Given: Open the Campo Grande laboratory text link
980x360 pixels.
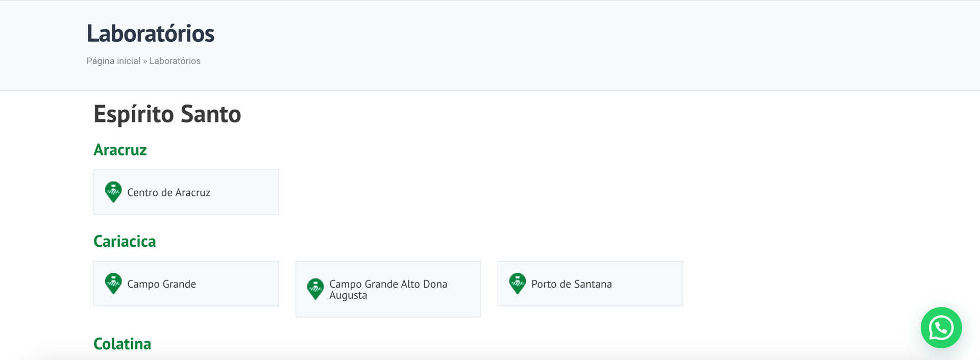Looking at the screenshot, I should (161, 284).
